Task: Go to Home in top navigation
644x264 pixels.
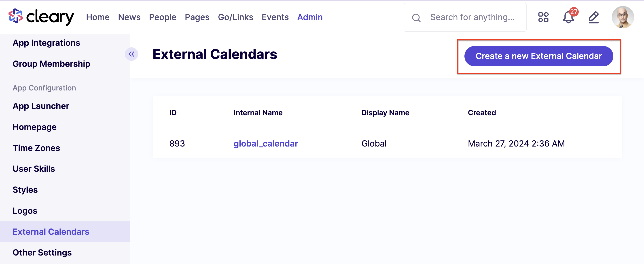Action: coord(98,17)
